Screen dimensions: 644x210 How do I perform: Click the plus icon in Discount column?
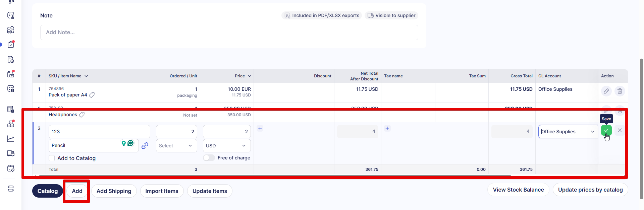(x=260, y=128)
